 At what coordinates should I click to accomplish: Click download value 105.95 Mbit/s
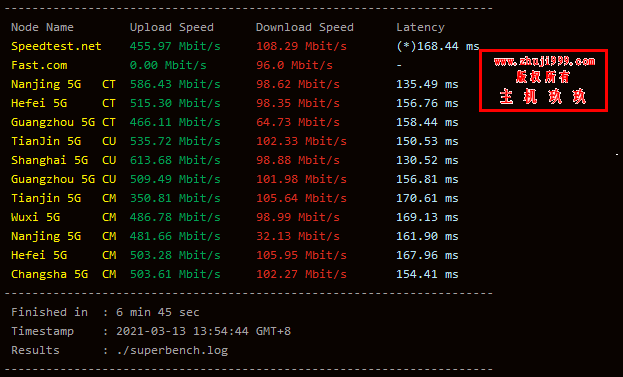301,255
